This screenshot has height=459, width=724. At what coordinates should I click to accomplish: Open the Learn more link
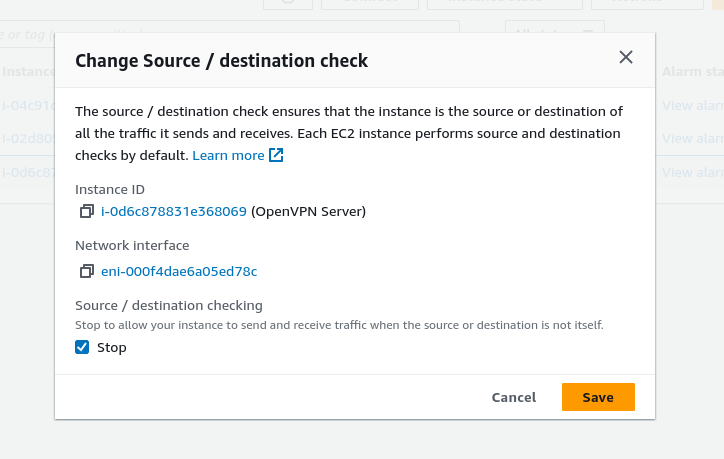(x=228, y=156)
